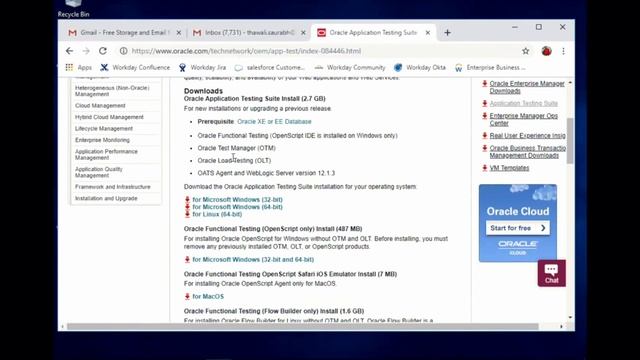Screen dimensions: 640x360
Task: Select the "Downloads" heading text
Action: 203,91
